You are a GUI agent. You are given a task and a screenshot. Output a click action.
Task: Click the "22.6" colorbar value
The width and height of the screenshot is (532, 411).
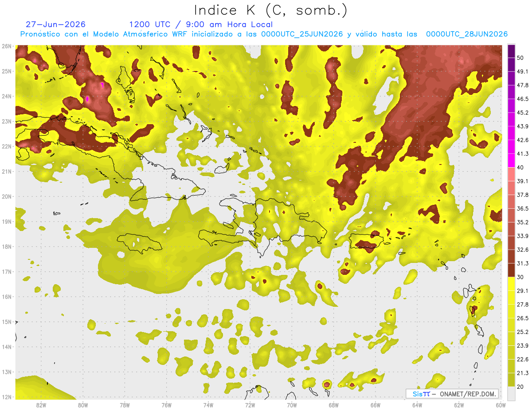(x=523, y=359)
